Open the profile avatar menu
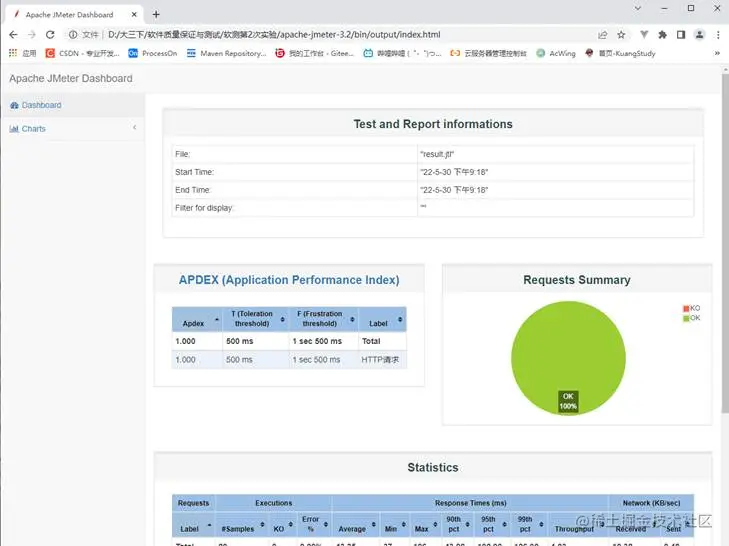Screen dimensions: 729x546 pos(699,35)
